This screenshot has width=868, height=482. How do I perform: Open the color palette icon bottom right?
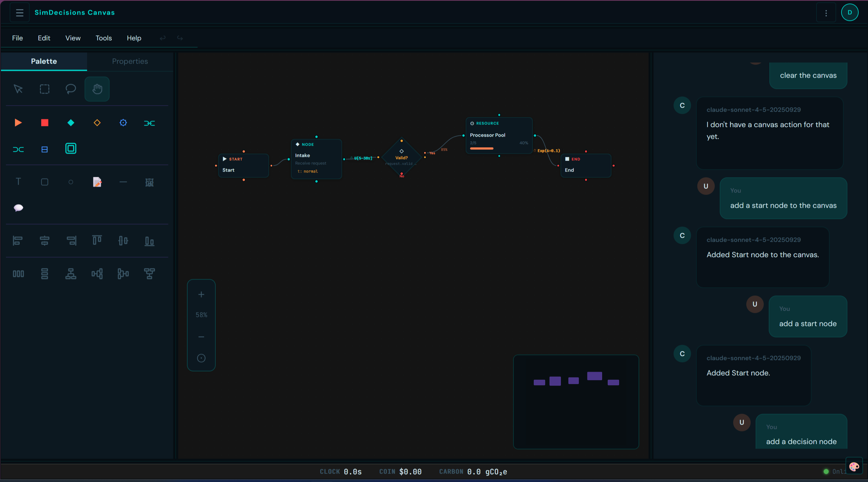point(854,466)
